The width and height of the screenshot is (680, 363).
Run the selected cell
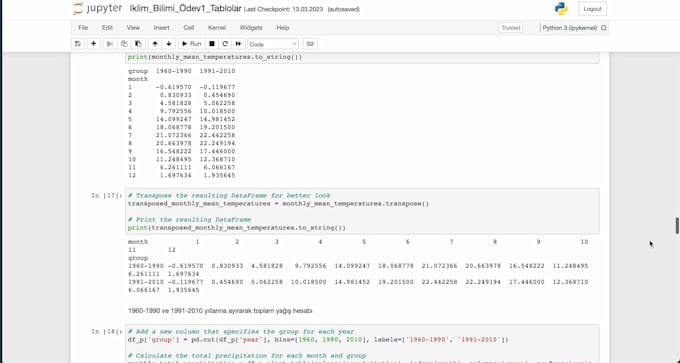[191, 44]
